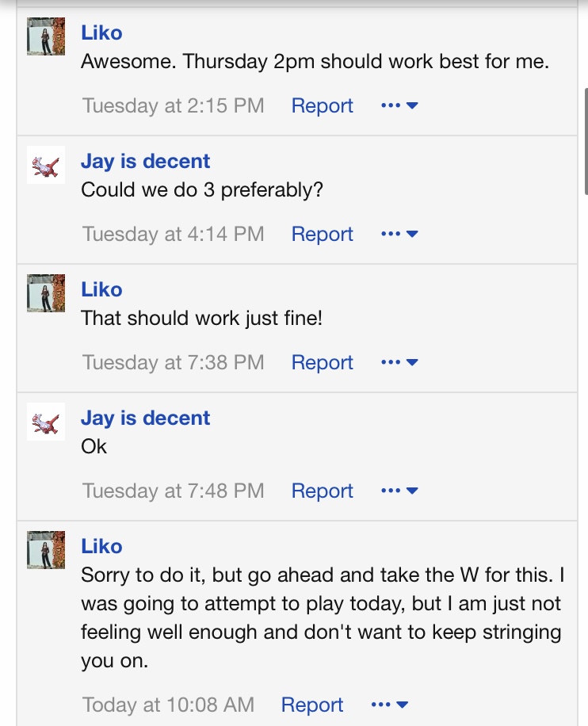
Task: Expand options menu on Today 10:08 AM message
Action: click(x=390, y=705)
